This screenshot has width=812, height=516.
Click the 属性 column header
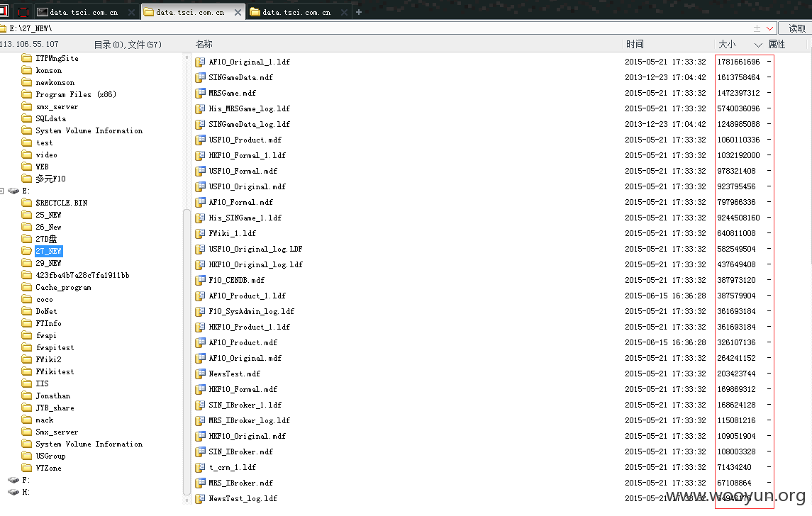point(777,45)
